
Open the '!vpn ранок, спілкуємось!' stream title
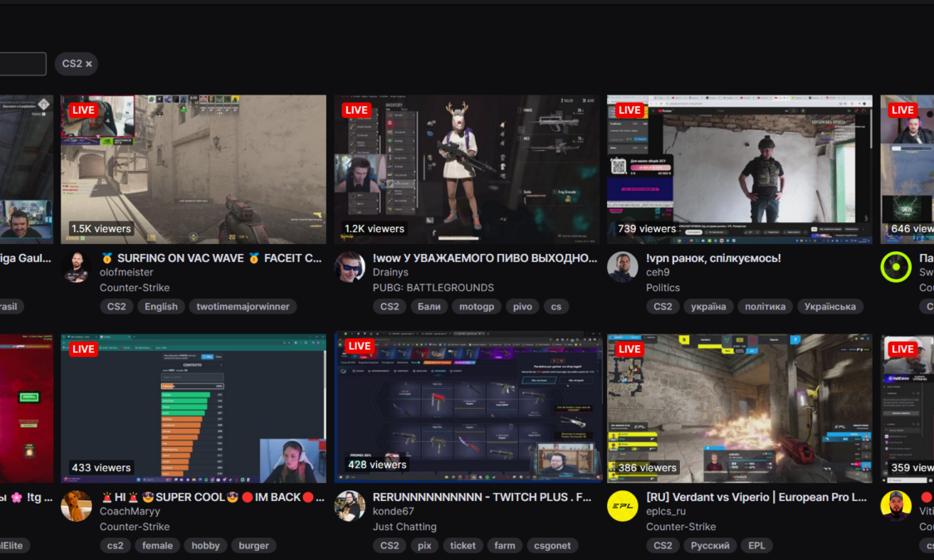click(x=714, y=258)
